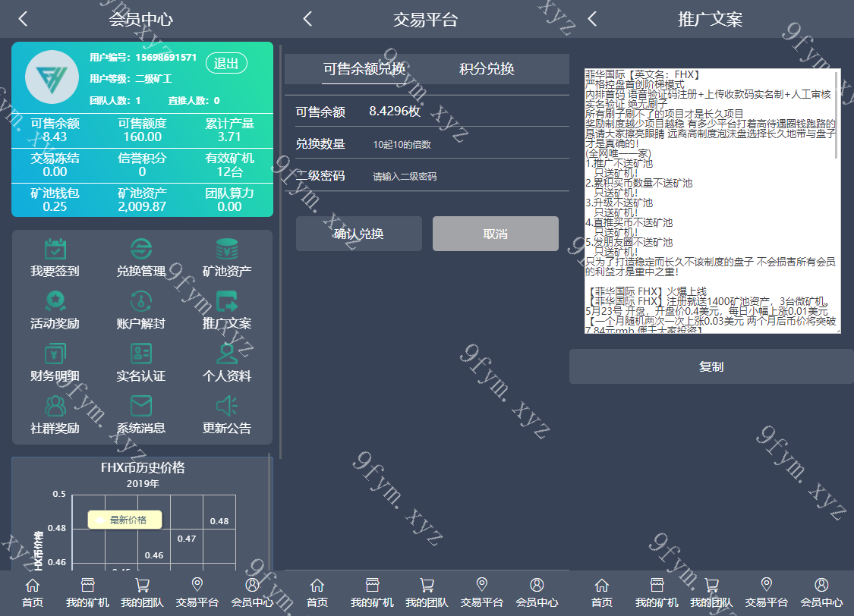Tap 我的矿机 icon in 会员中心 bottom bar
This screenshot has width=854, height=616.
click(x=88, y=586)
